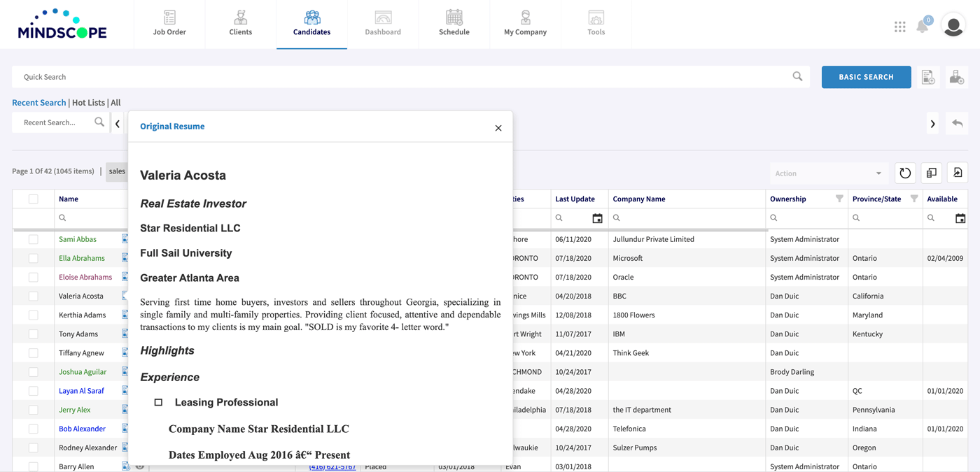This screenshot has width=980, height=472.
Task: Open the apps grid menu
Action: [x=900, y=26]
